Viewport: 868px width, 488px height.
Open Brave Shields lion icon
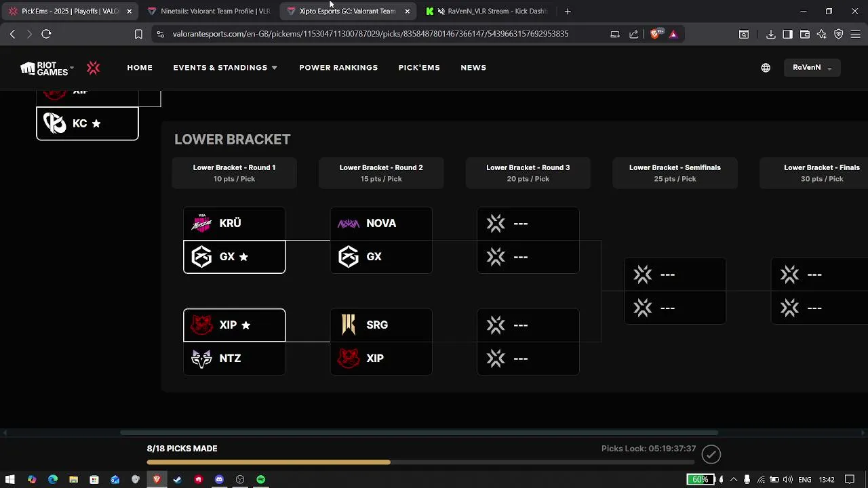click(x=654, y=34)
